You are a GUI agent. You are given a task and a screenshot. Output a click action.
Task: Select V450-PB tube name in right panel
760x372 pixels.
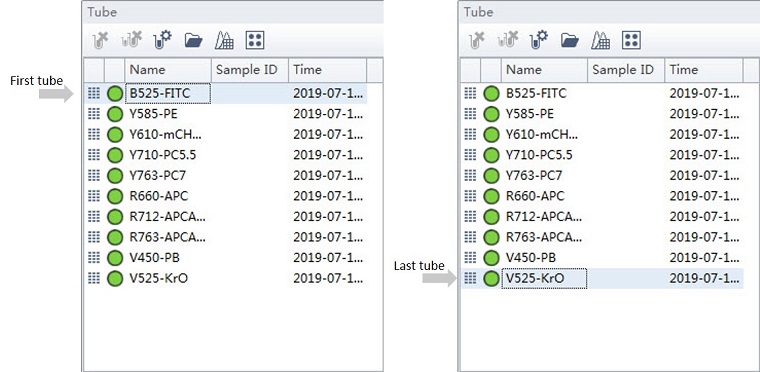click(x=531, y=258)
